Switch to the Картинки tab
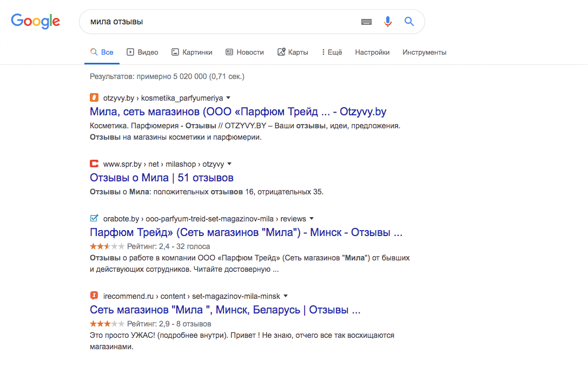Image resolution: width=588 pixels, height=366 pixels. click(191, 52)
